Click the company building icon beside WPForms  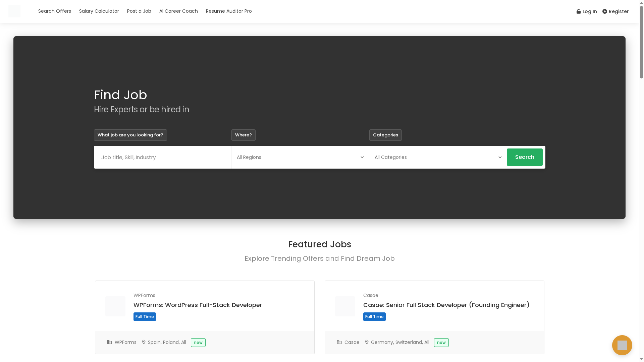pos(109,342)
